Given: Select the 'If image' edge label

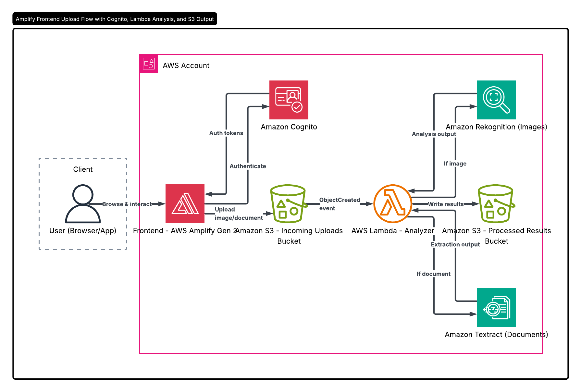Looking at the screenshot, I should 455,164.
